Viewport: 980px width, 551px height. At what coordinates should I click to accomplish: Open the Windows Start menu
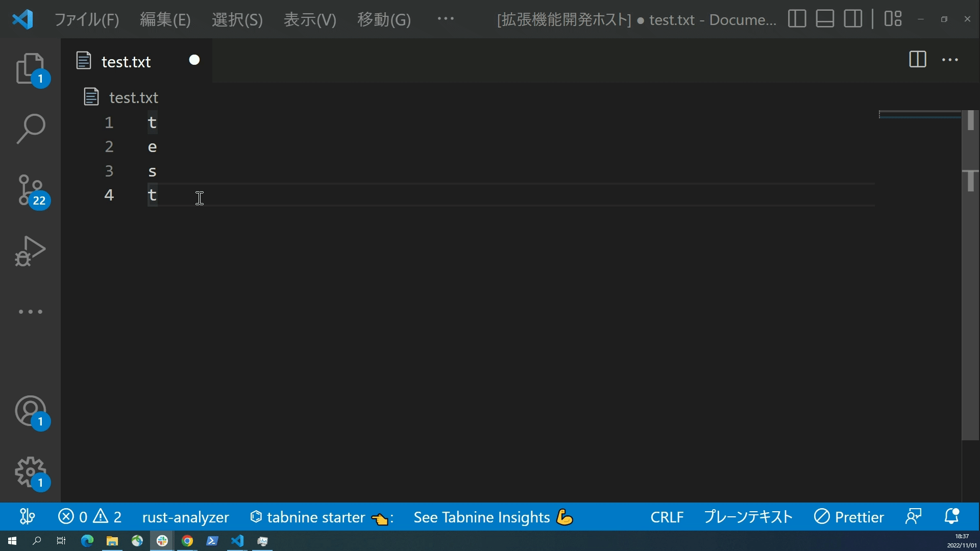(x=12, y=541)
